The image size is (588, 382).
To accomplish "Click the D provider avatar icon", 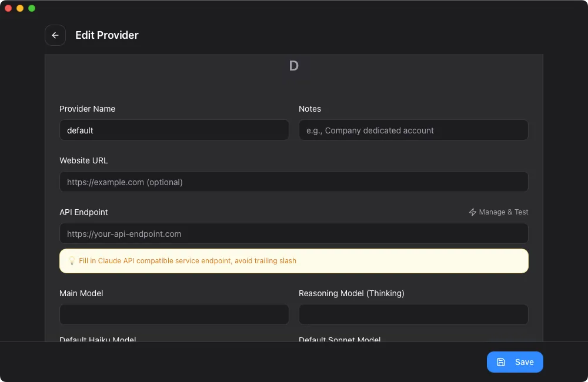I will pyautogui.click(x=294, y=66).
